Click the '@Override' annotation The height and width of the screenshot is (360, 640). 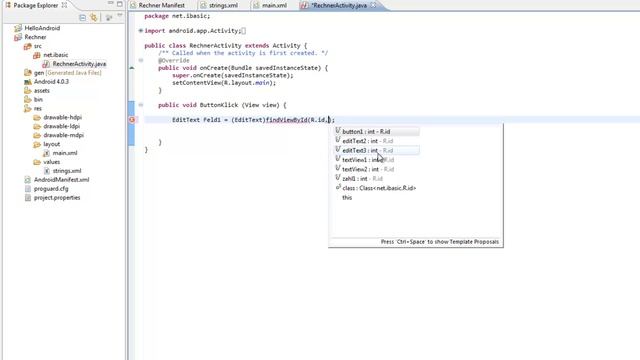click(174, 60)
